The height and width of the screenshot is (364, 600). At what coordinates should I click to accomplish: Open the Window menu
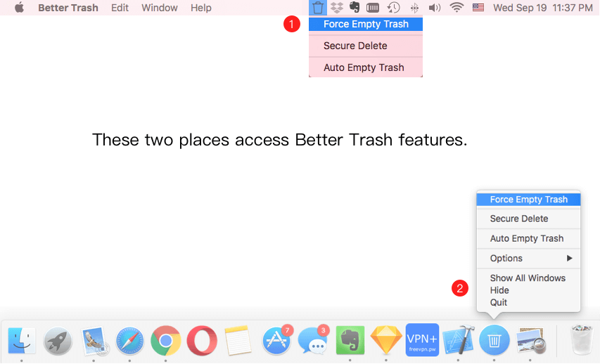point(160,8)
